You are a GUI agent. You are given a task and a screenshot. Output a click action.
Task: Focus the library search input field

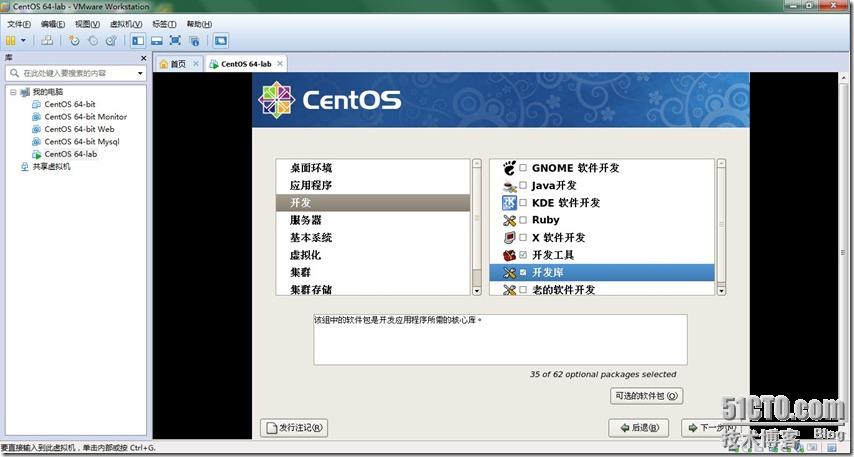tap(76, 73)
